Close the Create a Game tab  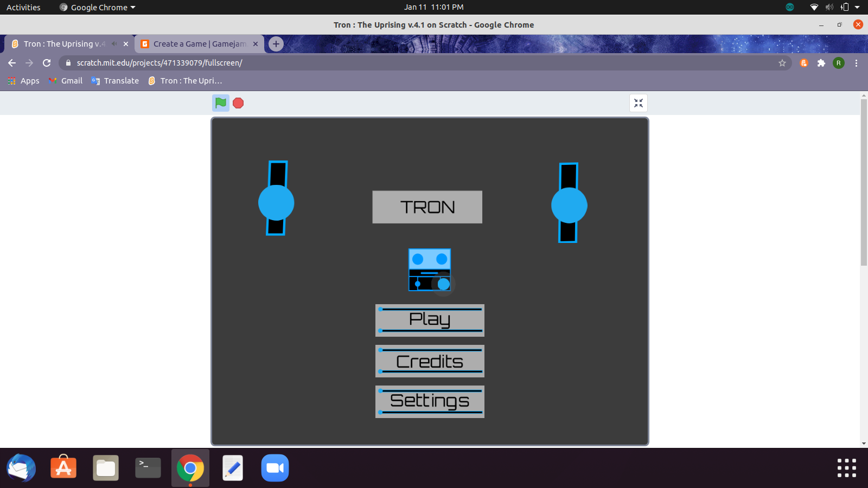pyautogui.click(x=256, y=44)
